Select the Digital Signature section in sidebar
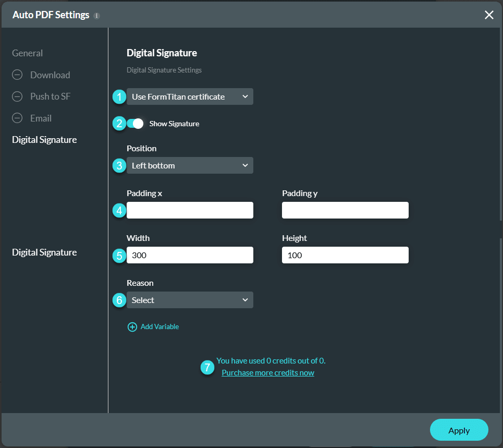The height and width of the screenshot is (448, 503). click(44, 139)
